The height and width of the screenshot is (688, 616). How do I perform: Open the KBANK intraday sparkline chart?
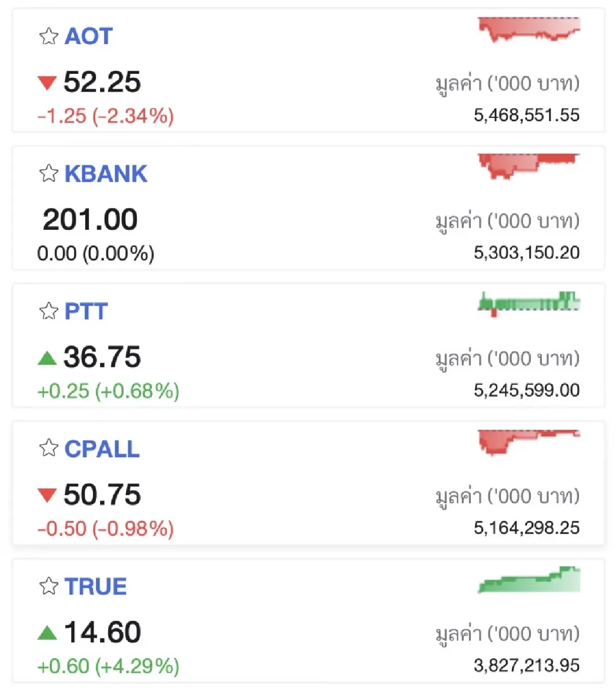pyautogui.click(x=528, y=165)
